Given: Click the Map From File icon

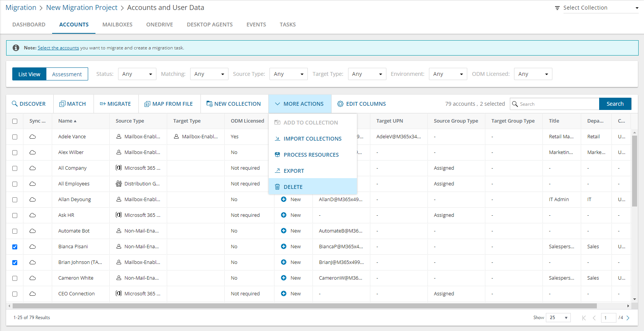Looking at the screenshot, I should coord(147,104).
